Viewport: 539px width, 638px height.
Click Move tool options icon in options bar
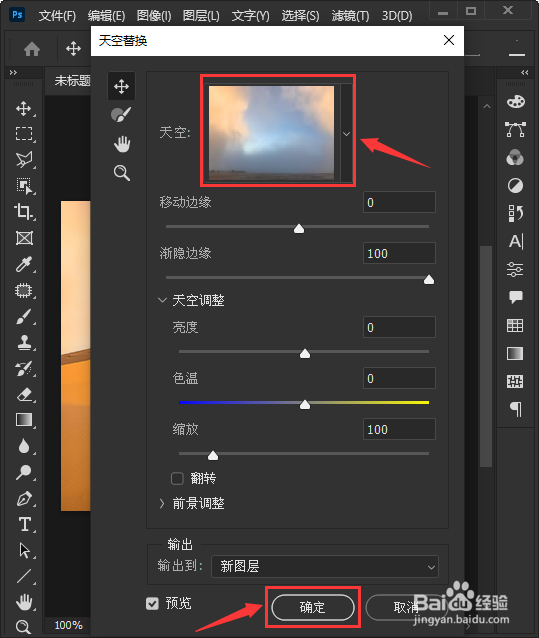(x=73, y=48)
